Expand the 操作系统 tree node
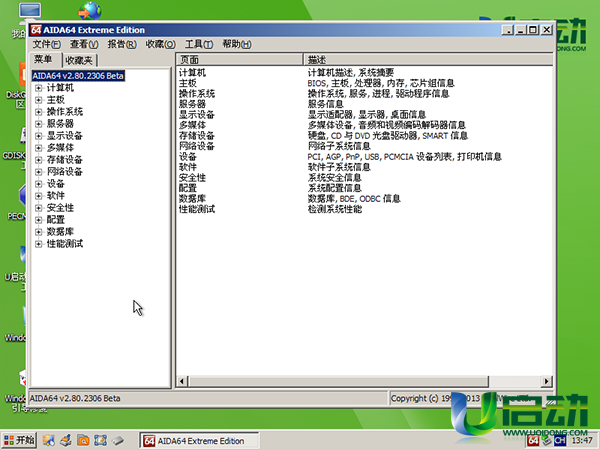600x450 pixels. [x=38, y=112]
